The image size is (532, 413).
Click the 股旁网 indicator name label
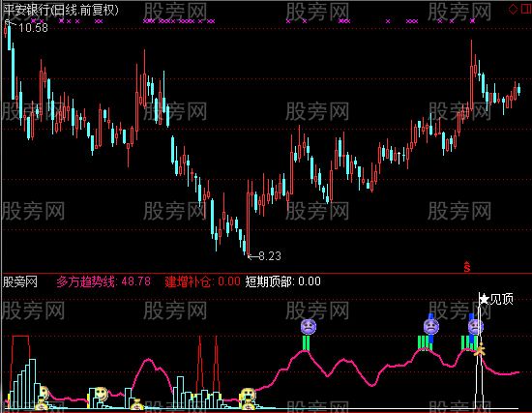click(x=20, y=281)
